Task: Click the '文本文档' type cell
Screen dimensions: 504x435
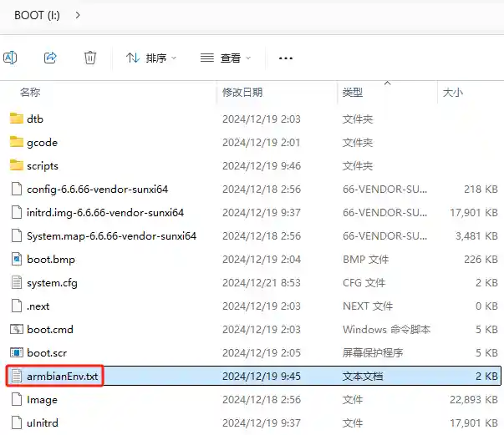Action: coord(363,377)
